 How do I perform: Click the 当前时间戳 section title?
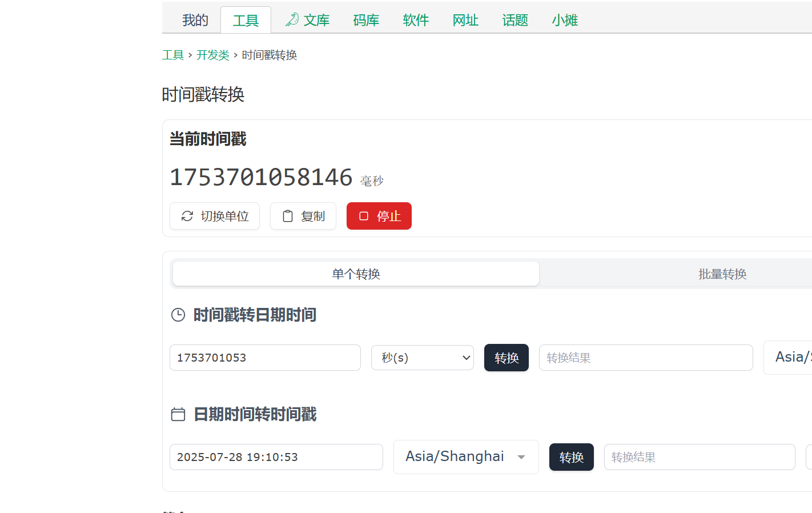(208, 139)
